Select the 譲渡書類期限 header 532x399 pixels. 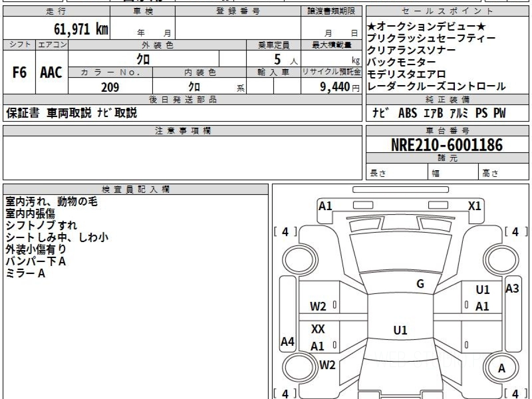coord(331,12)
